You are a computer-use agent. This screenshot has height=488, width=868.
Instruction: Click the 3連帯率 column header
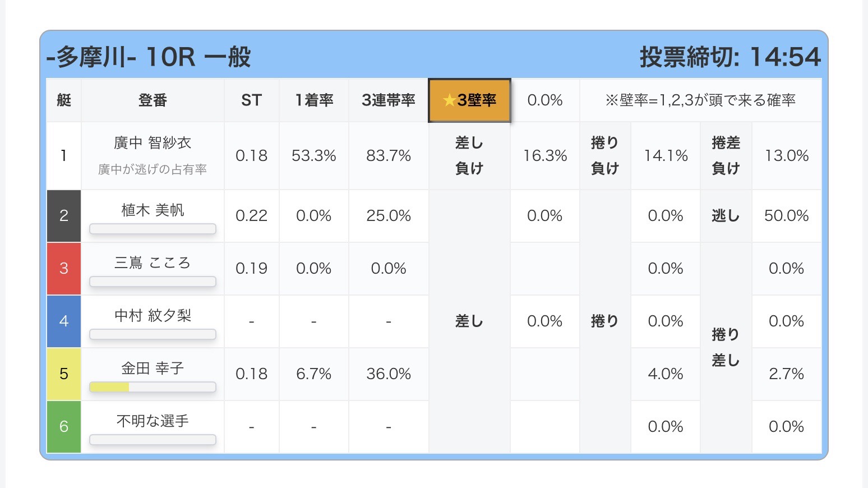tap(388, 100)
